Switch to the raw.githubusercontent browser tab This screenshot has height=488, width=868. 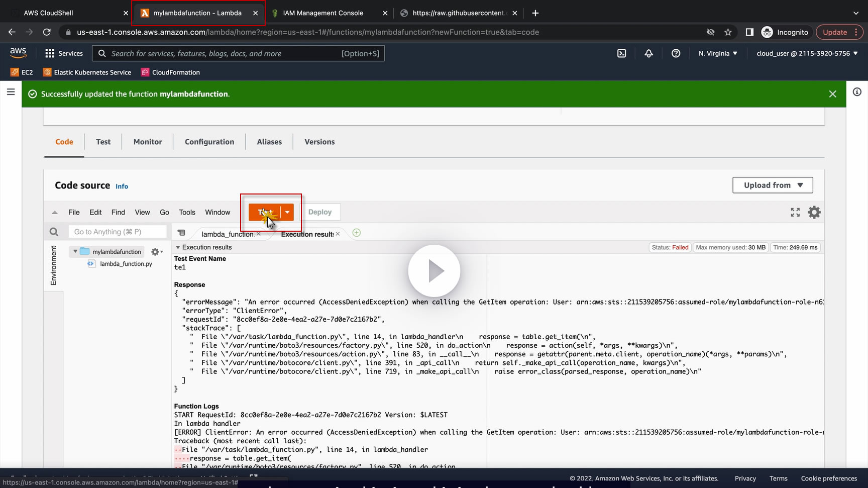458,13
